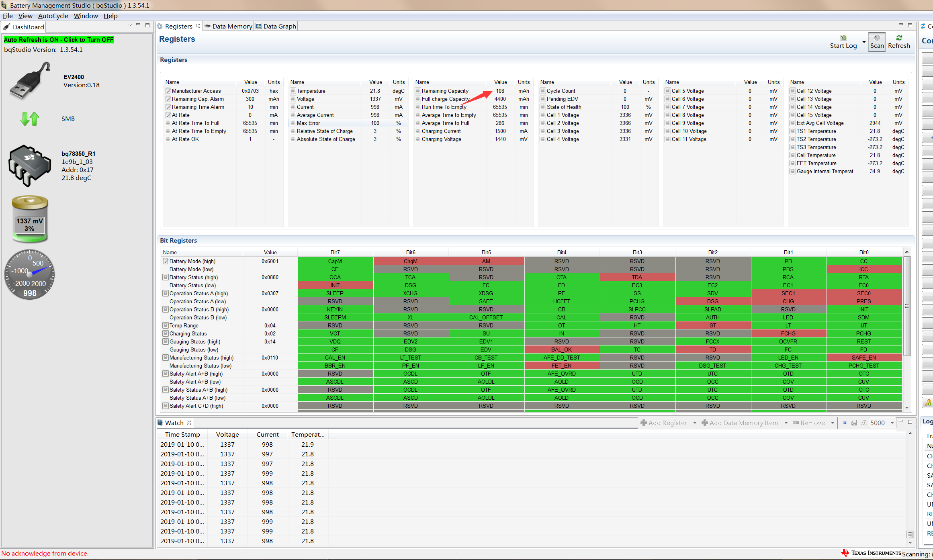Click the blue stop square in Watch toolbar
Screen dimensions: 933x560
(845, 423)
